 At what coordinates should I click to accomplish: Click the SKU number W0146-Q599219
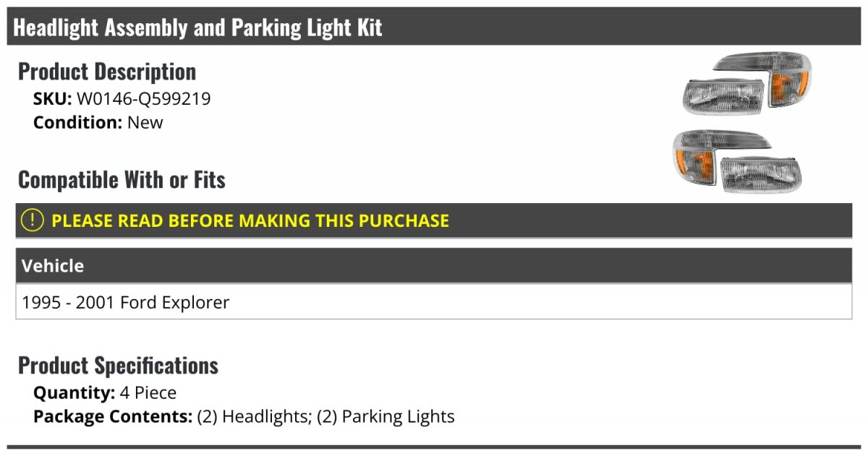click(x=143, y=99)
